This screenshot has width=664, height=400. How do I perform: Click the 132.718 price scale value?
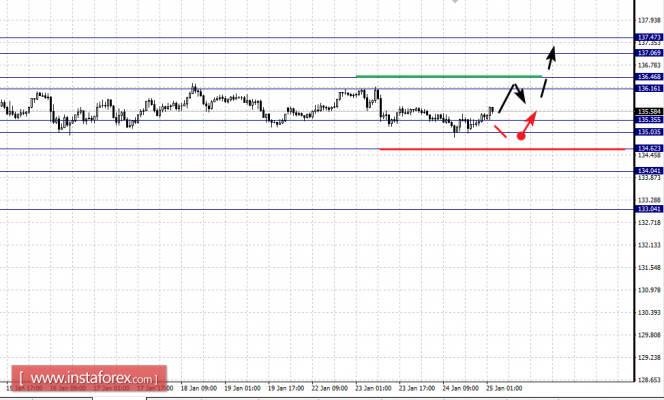tap(649, 223)
